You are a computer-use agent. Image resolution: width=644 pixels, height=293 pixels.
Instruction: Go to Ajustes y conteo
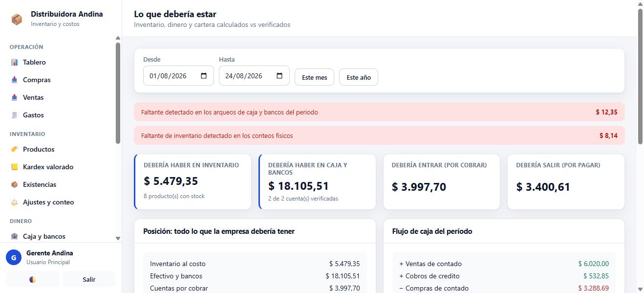pyautogui.click(x=58, y=202)
